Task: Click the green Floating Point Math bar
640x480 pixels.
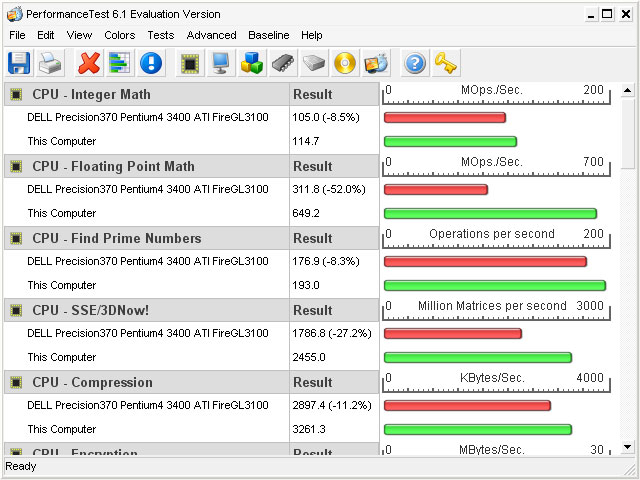Action: (491, 213)
